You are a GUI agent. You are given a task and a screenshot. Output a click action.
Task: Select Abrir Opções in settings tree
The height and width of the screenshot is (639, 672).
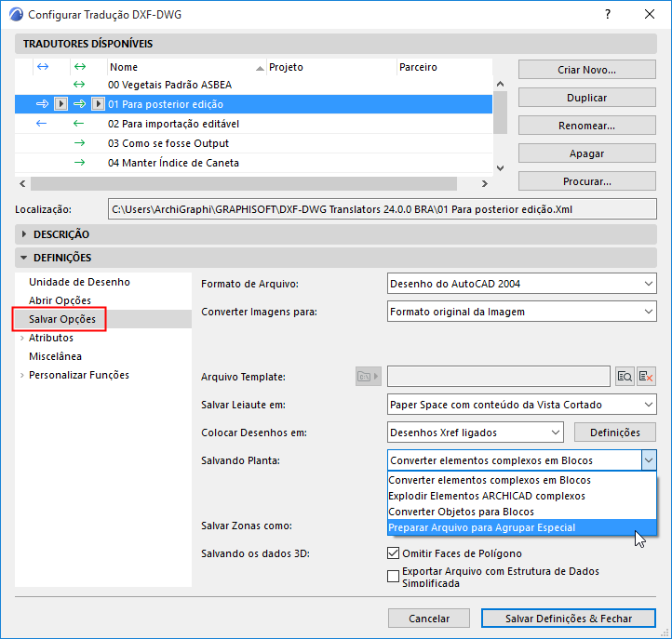(x=60, y=300)
